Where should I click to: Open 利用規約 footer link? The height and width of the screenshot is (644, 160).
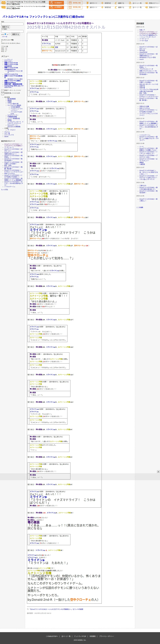(92, 636)
